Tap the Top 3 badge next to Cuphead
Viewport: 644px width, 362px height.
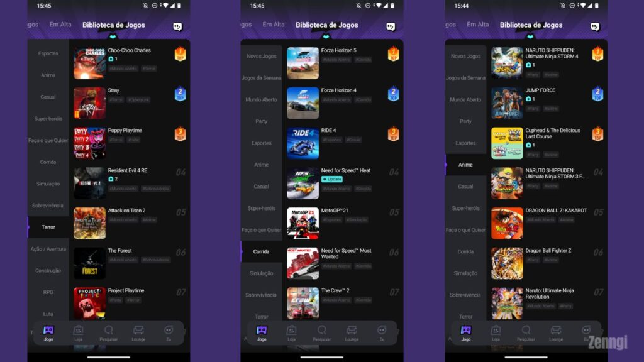597,134
